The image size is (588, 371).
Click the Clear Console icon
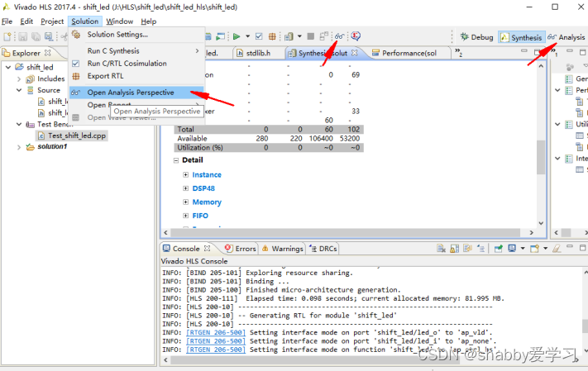point(442,249)
